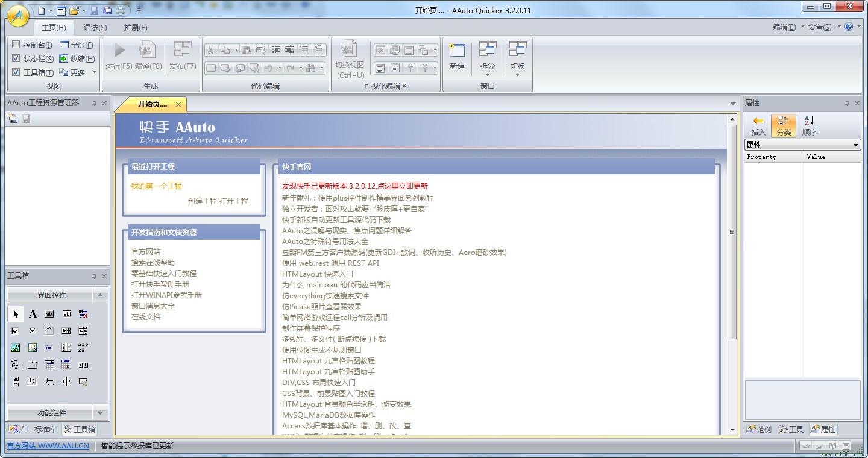Select the rich edit control icon

point(83,314)
